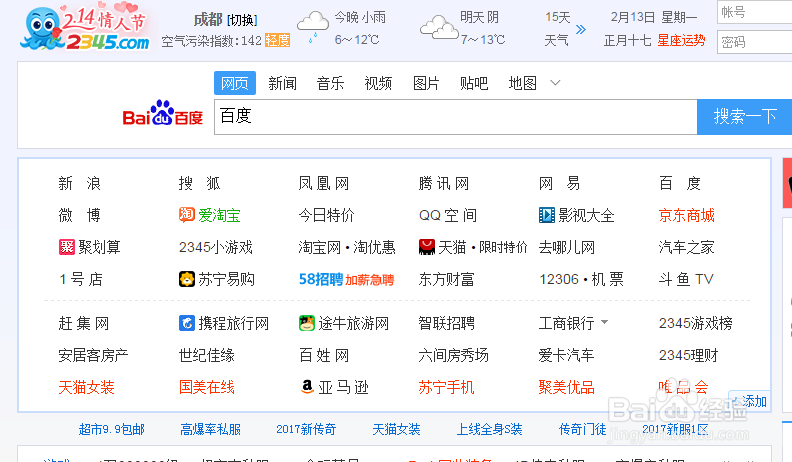Open the 搜狐 link

[200, 183]
